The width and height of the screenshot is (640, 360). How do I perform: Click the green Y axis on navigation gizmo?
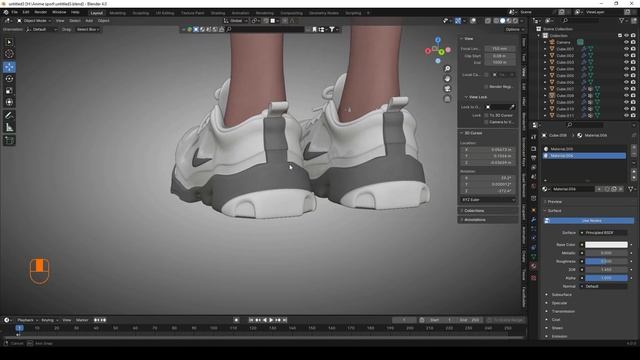coord(441,52)
